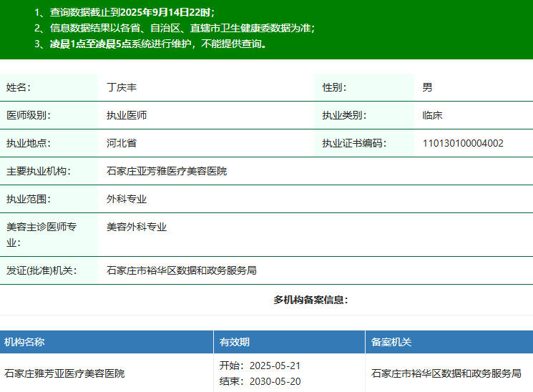533x392 pixels.
Task: Select the main institution 石家庄亚芳雅医疗美容医院
Action: click(x=167, y=171)
